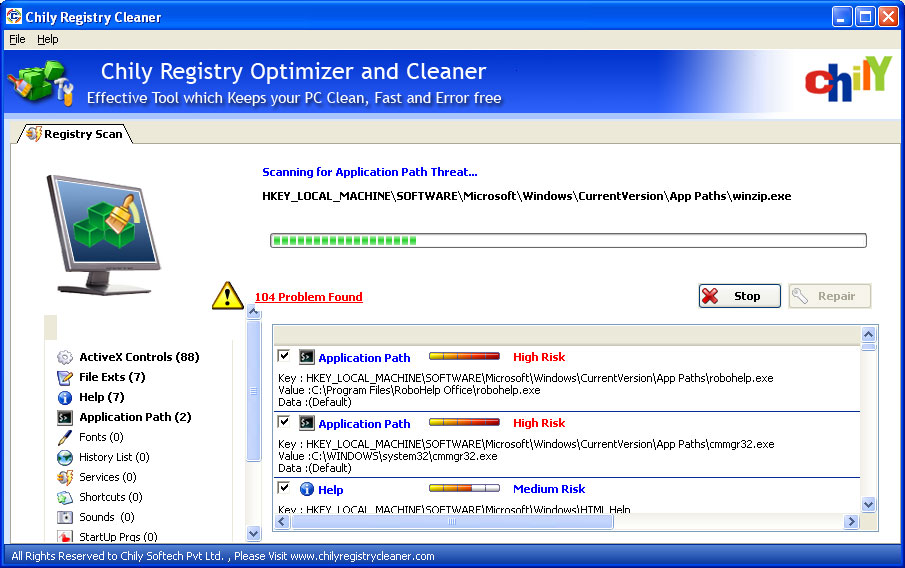Click the High Risk label of cmmgr32.exe entry
Screen dimensions: 905x568
click(x=539, y=423)
